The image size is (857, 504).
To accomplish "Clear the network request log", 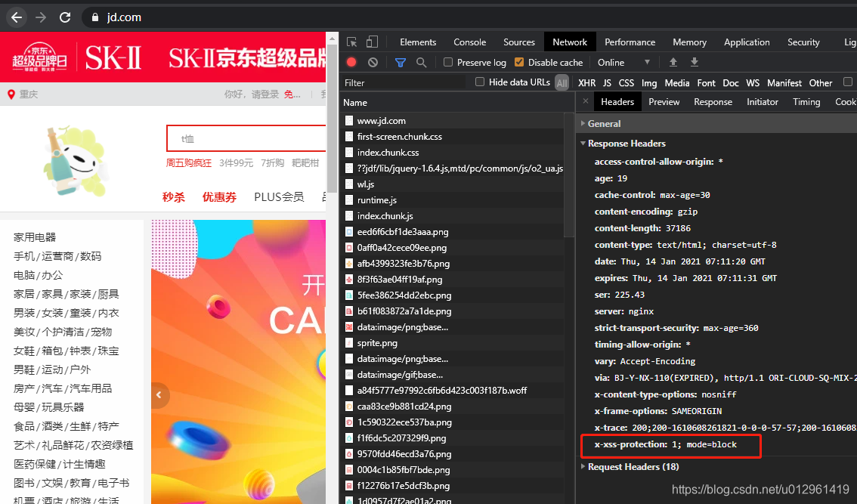I will (x=372, y=62).
